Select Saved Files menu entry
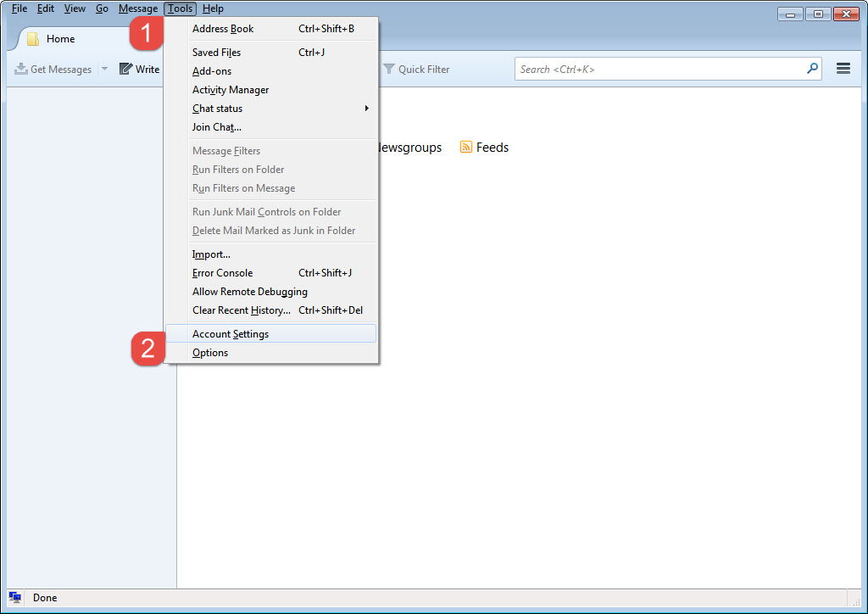 click(x=271, y=53)
